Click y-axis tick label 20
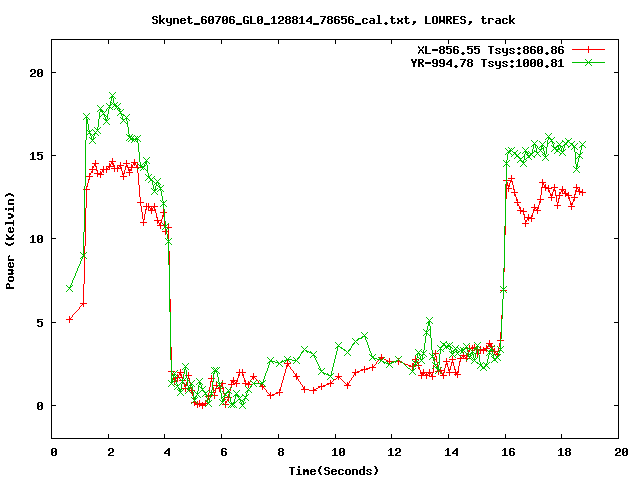The height and width of the screenshot is (480, 640). pos(36,73)
